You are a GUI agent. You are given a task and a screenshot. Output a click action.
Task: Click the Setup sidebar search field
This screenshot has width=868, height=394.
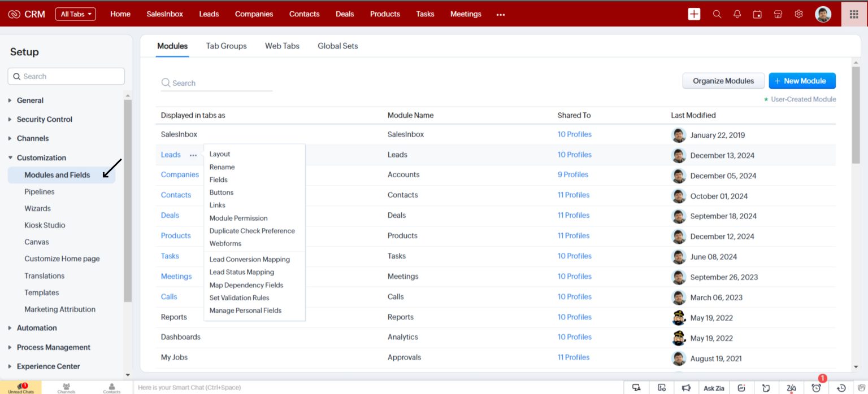coord(66,77)
